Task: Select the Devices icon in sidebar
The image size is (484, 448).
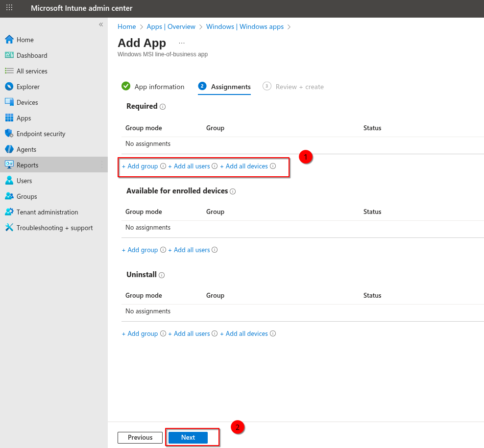Action: (x=9, y=102)
